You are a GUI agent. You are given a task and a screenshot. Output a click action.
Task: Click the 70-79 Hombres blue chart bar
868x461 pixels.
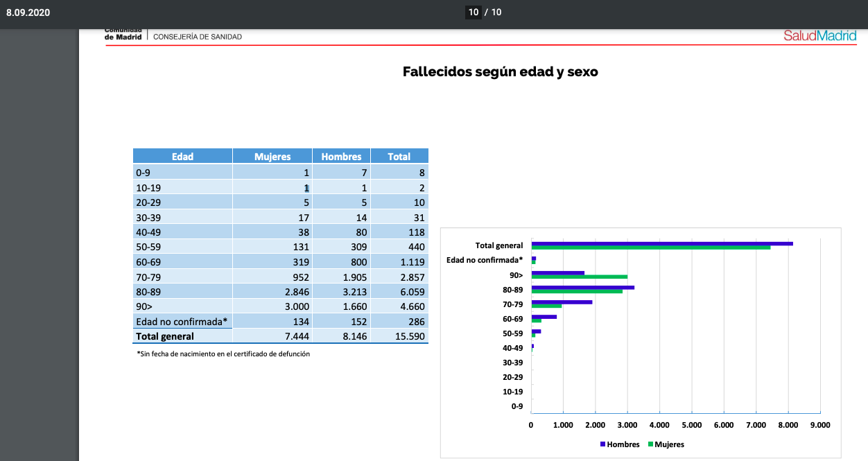click(562, 302)
